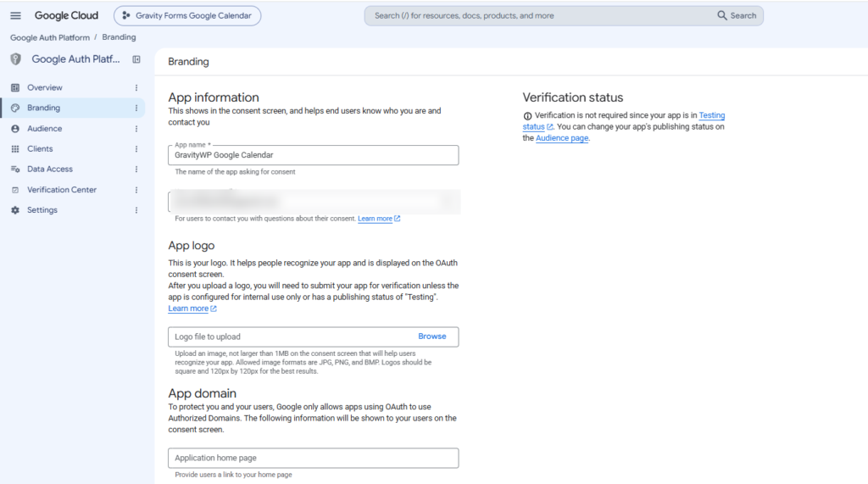Open Learn more link about user consent
868x484 pixels.
(x=379, y=219)
